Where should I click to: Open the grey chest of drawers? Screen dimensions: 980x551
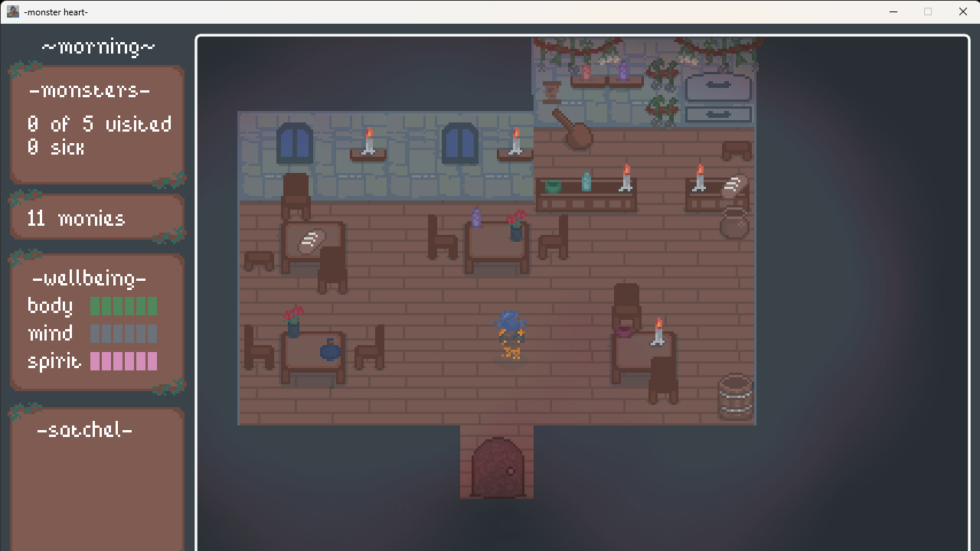[x=718, y=97]
